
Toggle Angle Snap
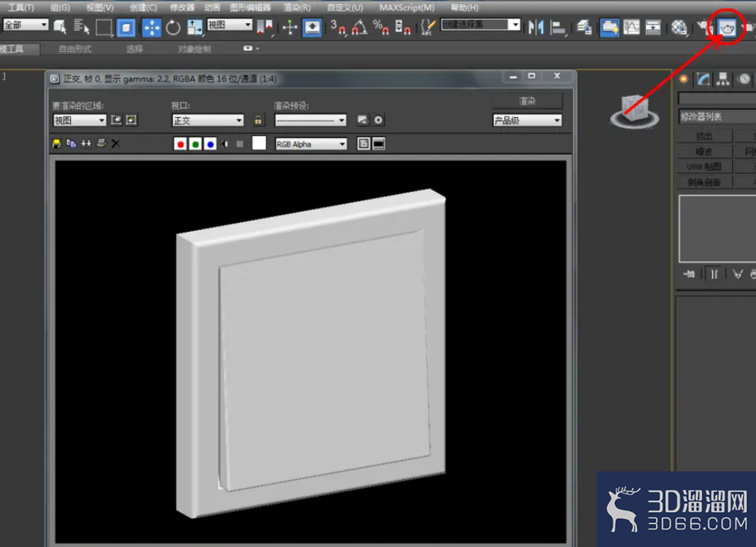click(359, 27)
